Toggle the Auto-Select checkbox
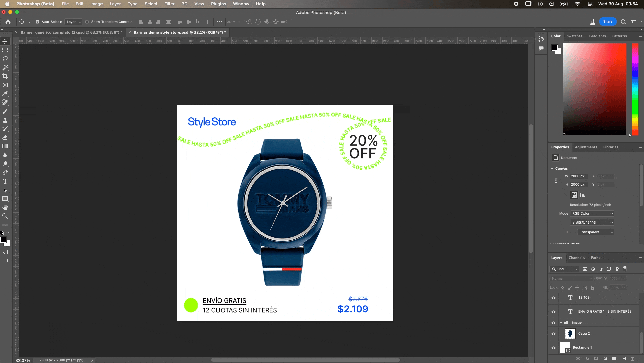This screenshot has width=644, height=363. [x=37, y=22]
